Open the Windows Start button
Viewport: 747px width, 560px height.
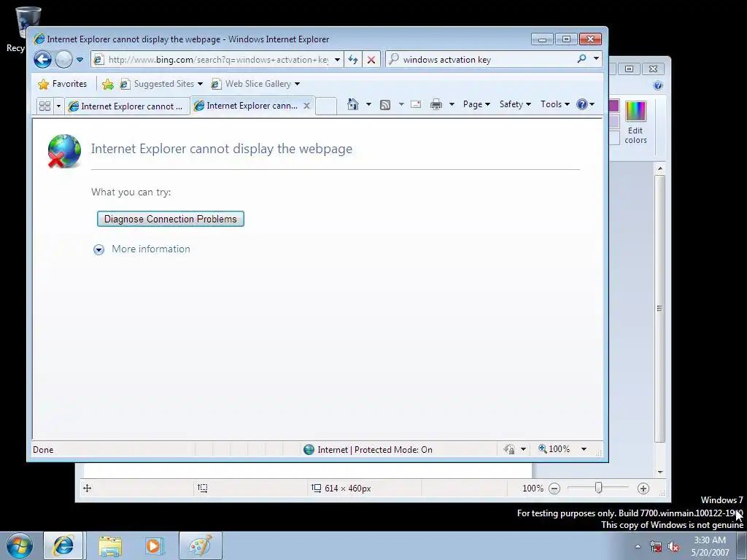[x=20, y=545]
